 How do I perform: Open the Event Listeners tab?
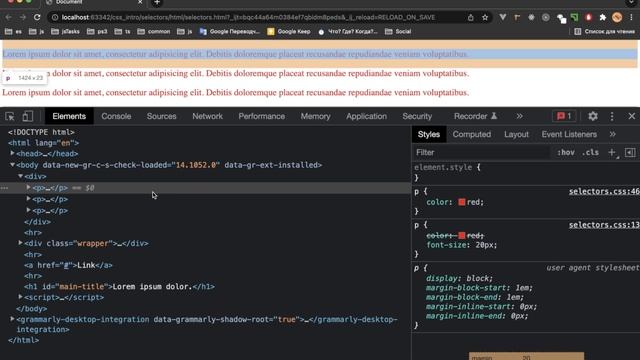coord(569,134)
